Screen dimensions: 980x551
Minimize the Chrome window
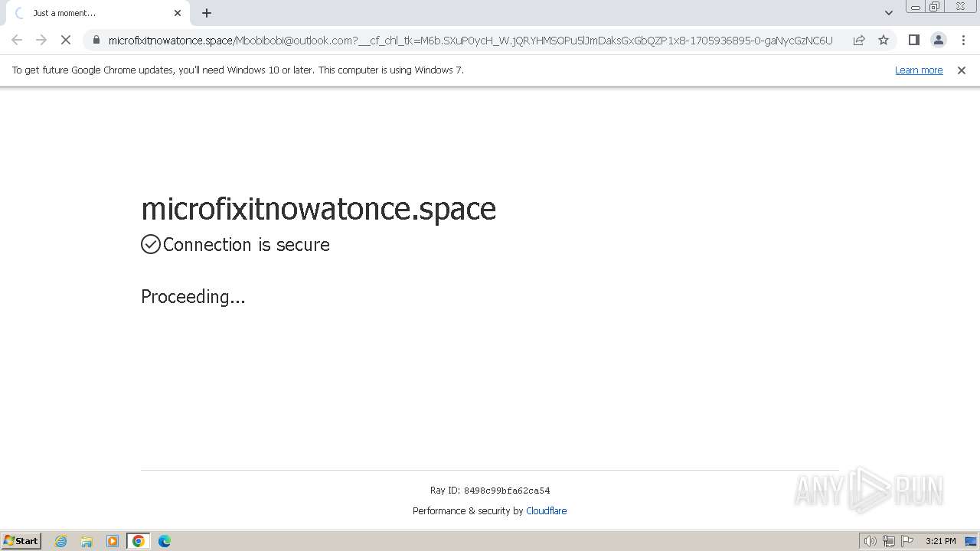click(x=916, y=7)
